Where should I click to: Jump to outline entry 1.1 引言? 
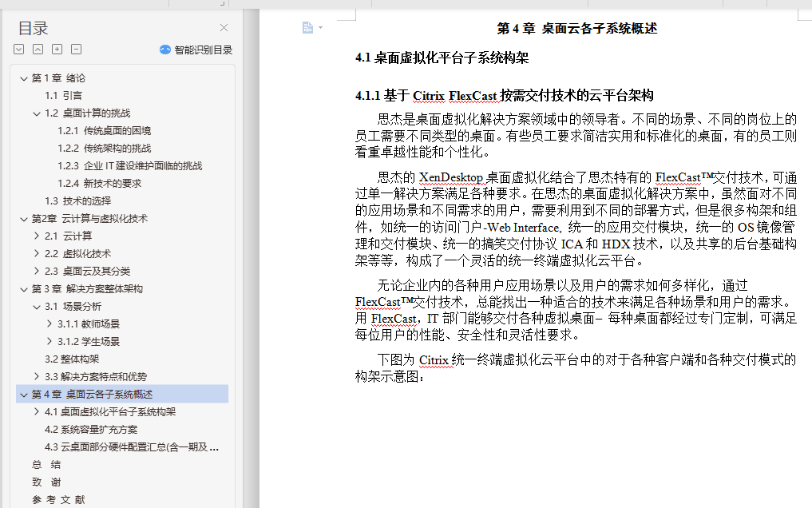63,96
